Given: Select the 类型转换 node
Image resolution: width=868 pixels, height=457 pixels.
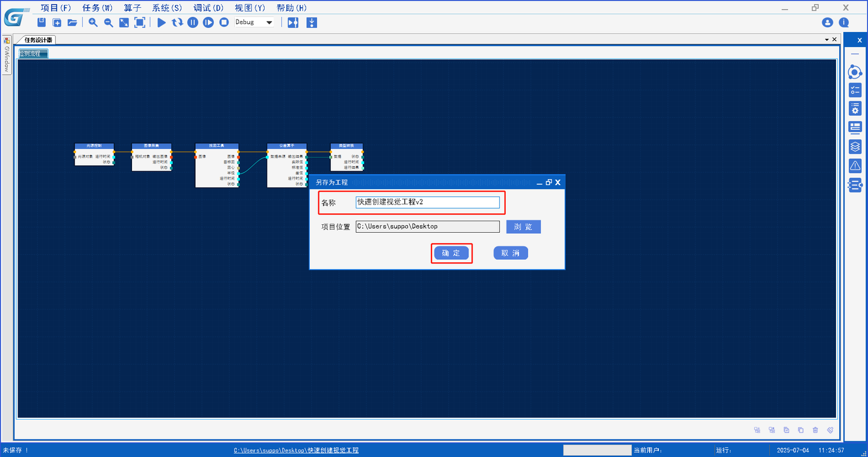Looking at the screenshot, I should tap(347, 157).
